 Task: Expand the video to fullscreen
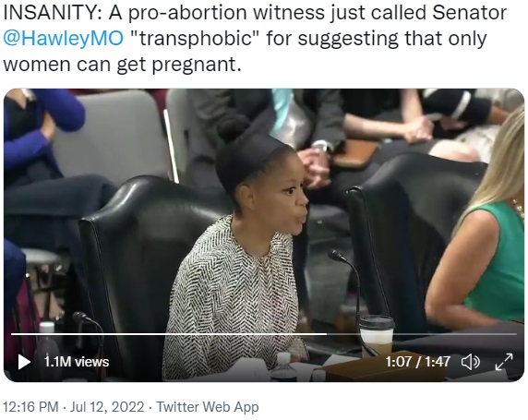point(504,362)
